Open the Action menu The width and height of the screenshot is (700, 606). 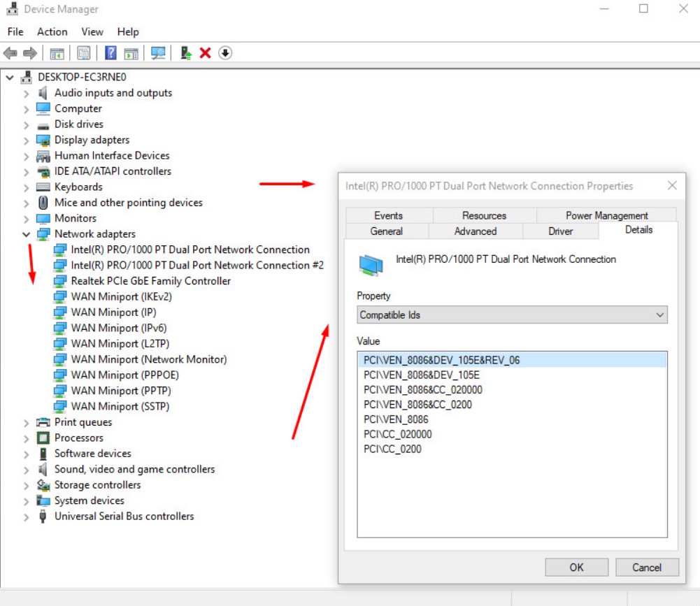coord(52,31)
